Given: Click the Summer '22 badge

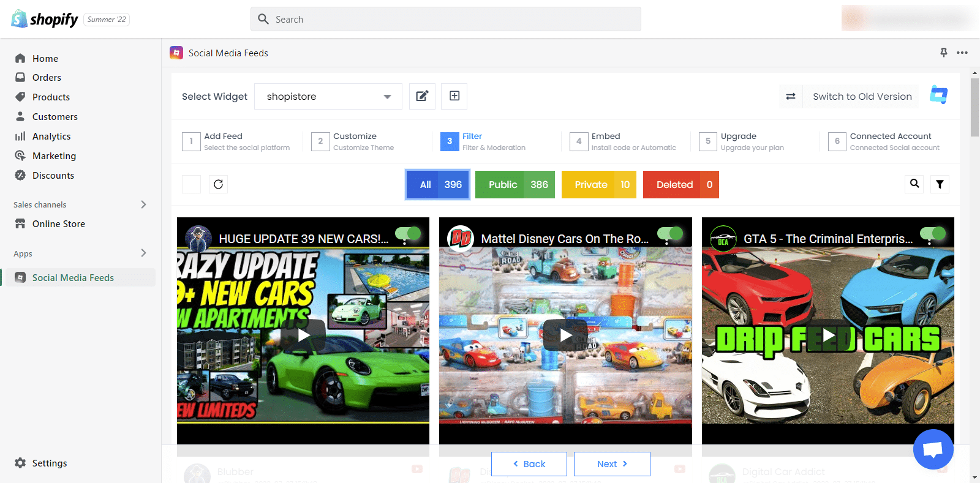Looking at the screenshot, I should click(107, 20).
